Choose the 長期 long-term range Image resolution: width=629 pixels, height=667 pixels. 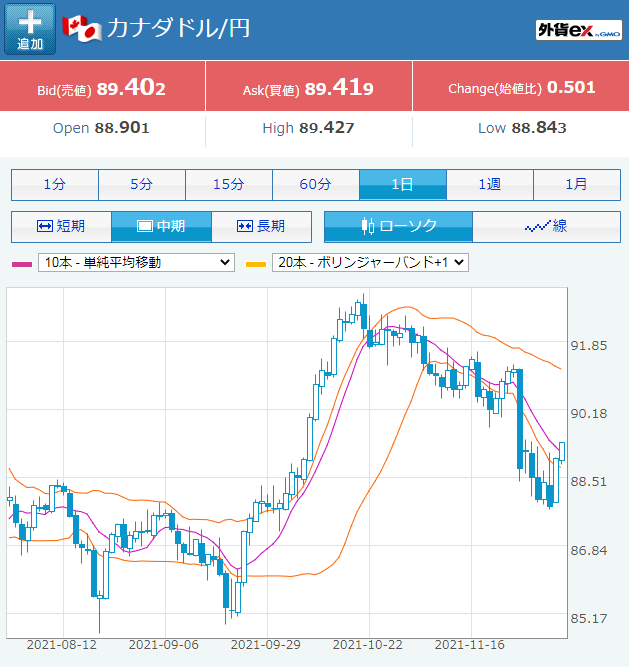tap(262, 226)
